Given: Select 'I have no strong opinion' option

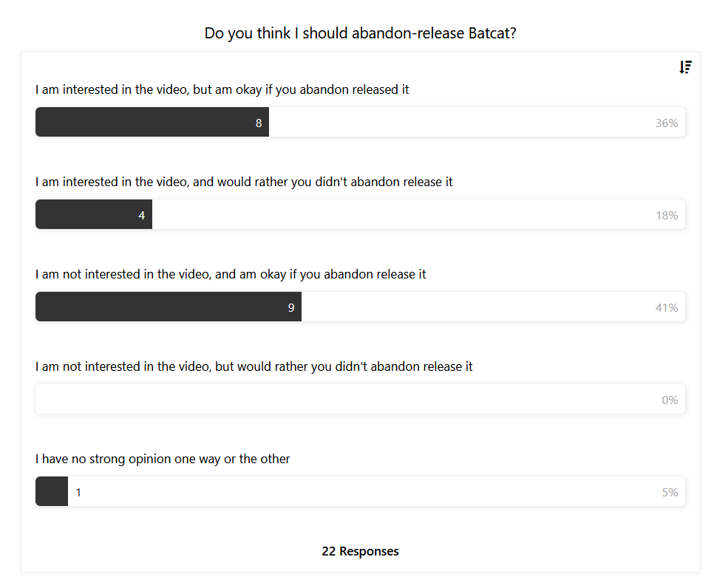Looking at the screenshot, I should click(163, 459).
